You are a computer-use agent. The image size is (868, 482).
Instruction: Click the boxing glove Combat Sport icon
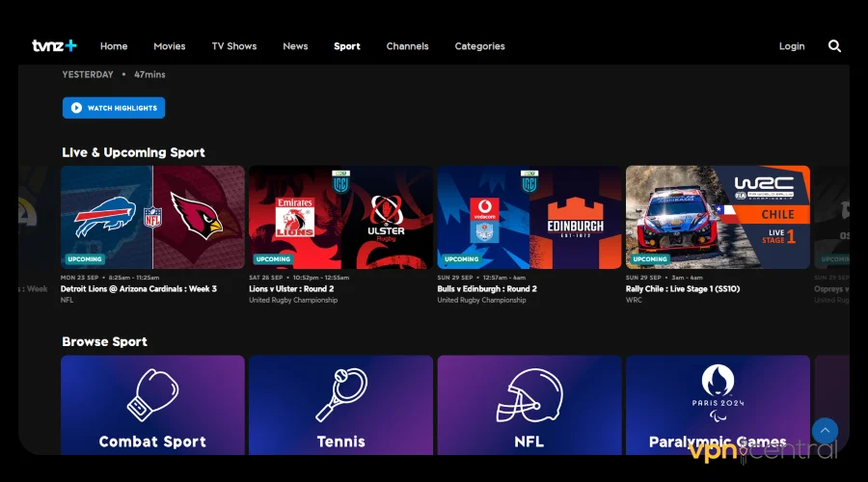pos(152,395)
